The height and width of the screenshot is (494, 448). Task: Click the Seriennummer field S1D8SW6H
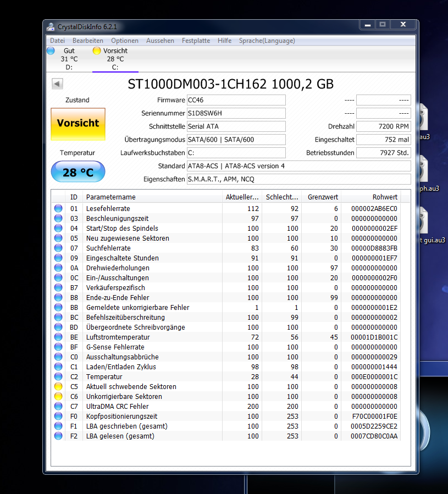tap(236, 113)
